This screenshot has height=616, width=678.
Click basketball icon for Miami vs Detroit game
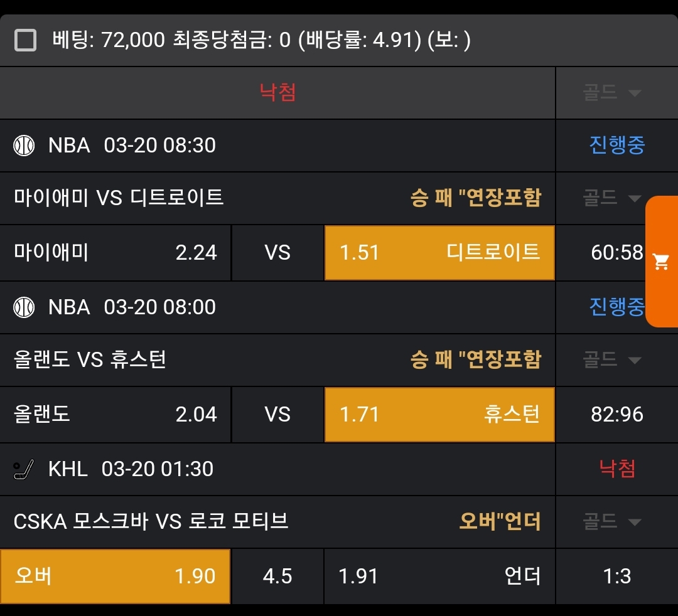24,146
